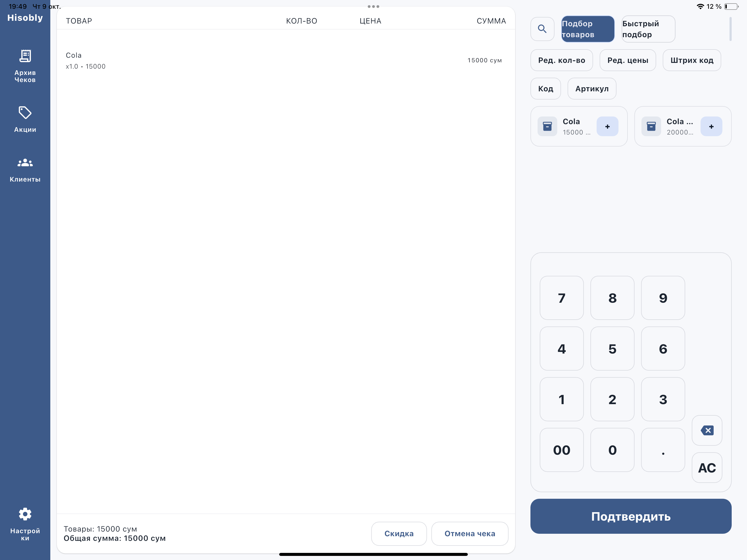Select Ред. кол-во mode
This screenshot has height=560, width=747.
point(561,60)
